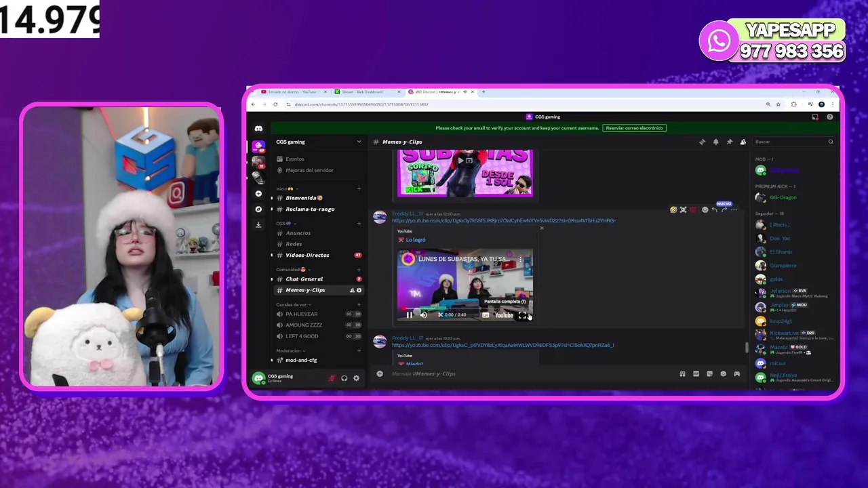
Task: Click the attach file plus button
Action: 380,373
